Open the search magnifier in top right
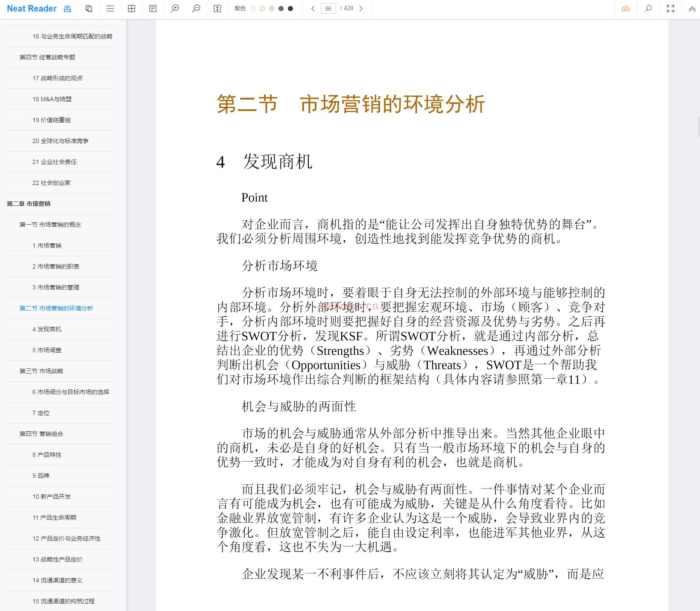The height and width of the screenshot is (611, 700). coord(648,9)
